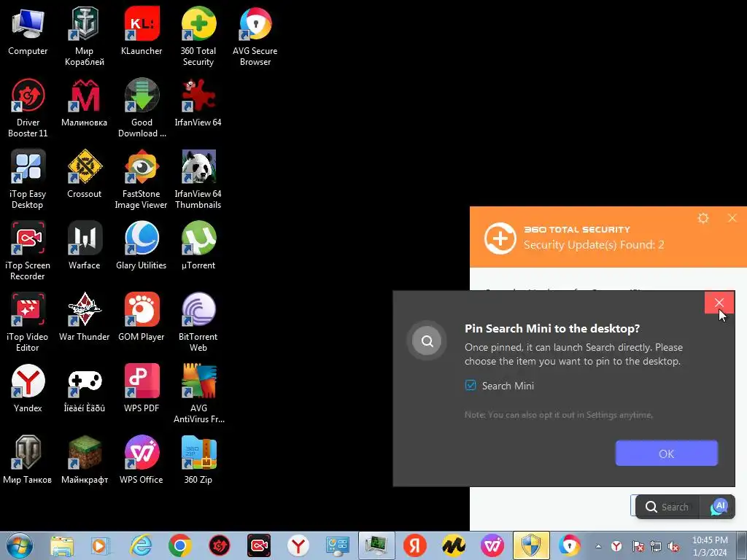Open IrfanView 64 desktop shortcut
The image size is (747, 560).
pyautogui.click(x=198, y=103)
